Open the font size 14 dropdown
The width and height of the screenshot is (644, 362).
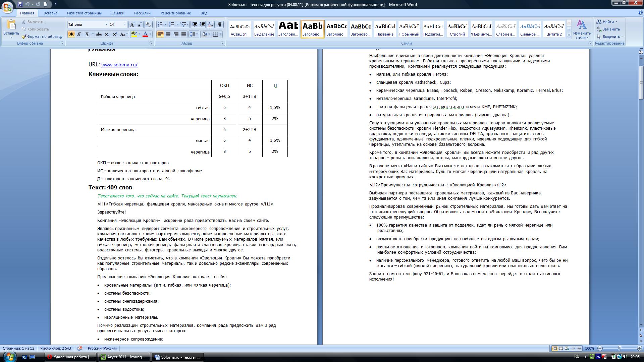[x=125, y=24]
